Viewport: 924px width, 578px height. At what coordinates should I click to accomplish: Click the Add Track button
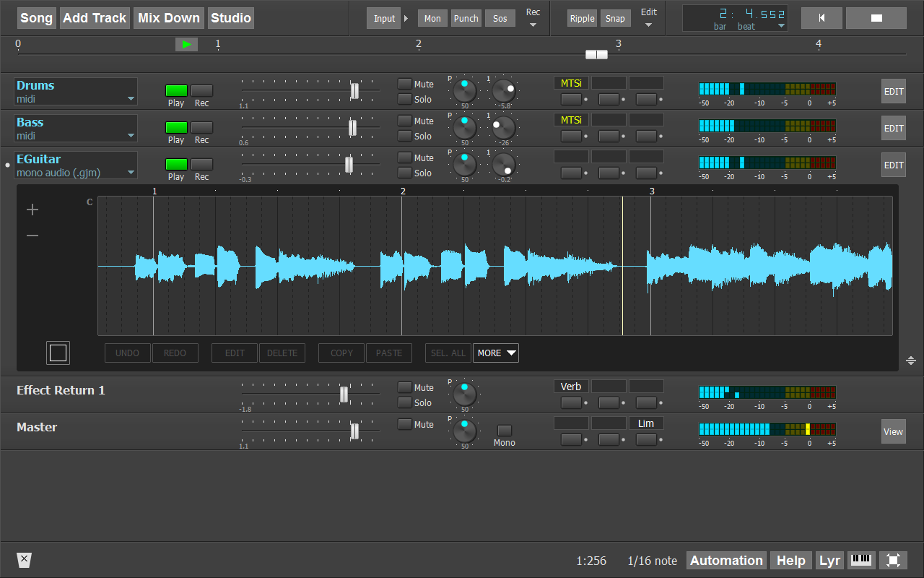94,17
